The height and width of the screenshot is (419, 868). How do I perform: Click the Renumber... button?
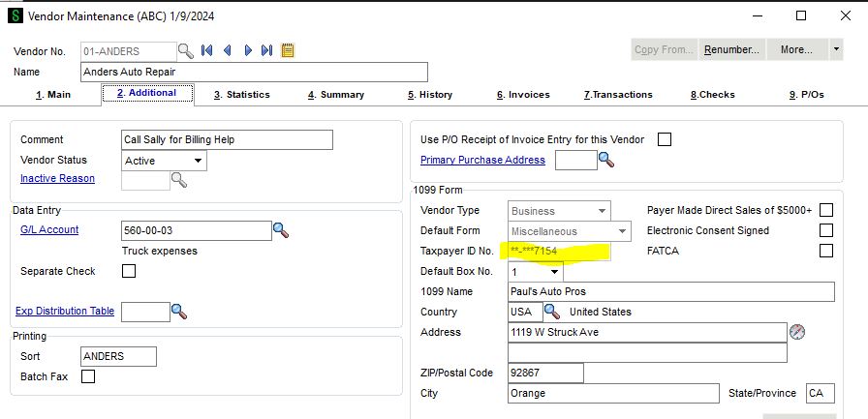pos(731,49)
